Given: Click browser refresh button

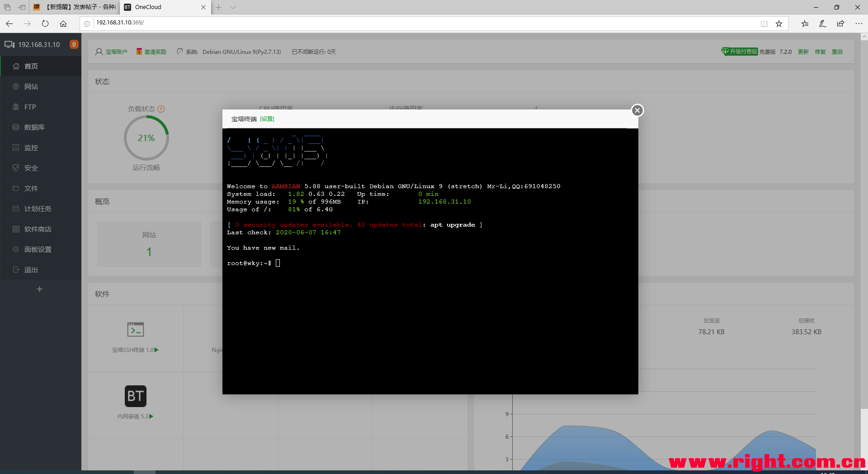Looking at the screenshot, I should coord(45,24).
